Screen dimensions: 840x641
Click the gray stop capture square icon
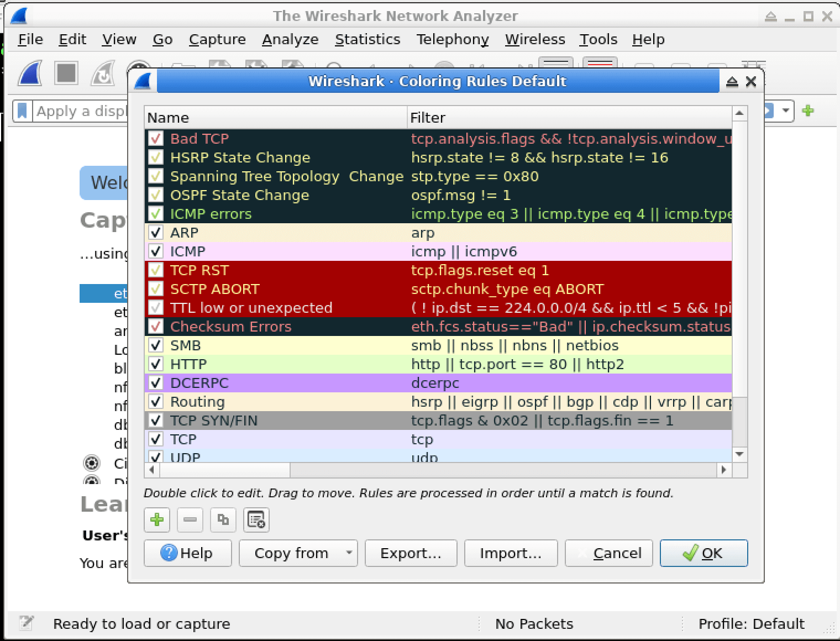tap(66, 73)
